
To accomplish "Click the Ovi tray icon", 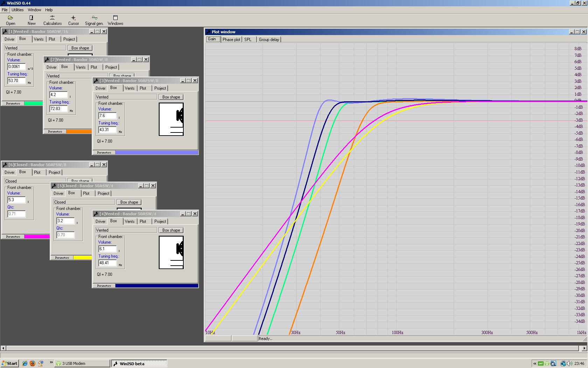I will 541,363.
